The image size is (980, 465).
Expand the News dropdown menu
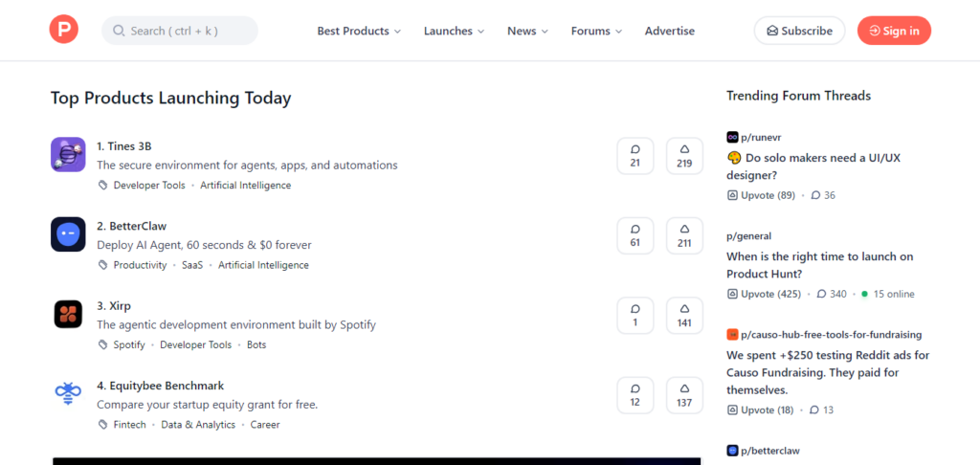pos(527,31)
